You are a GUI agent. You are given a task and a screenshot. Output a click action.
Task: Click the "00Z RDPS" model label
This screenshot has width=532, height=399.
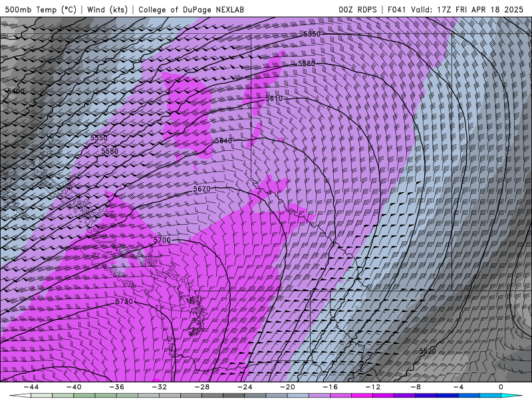point(358,9)
